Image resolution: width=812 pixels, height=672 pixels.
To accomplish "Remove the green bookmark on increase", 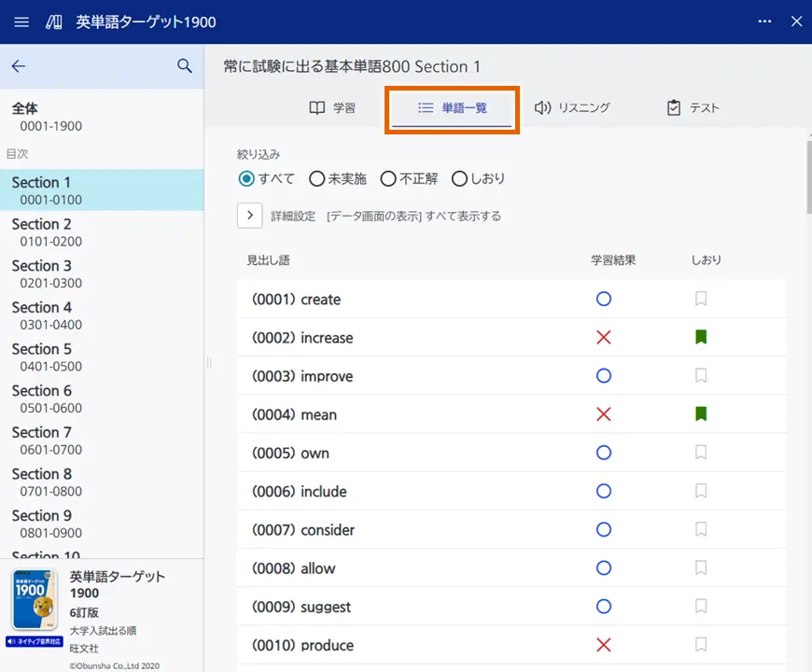I will 701,337.
